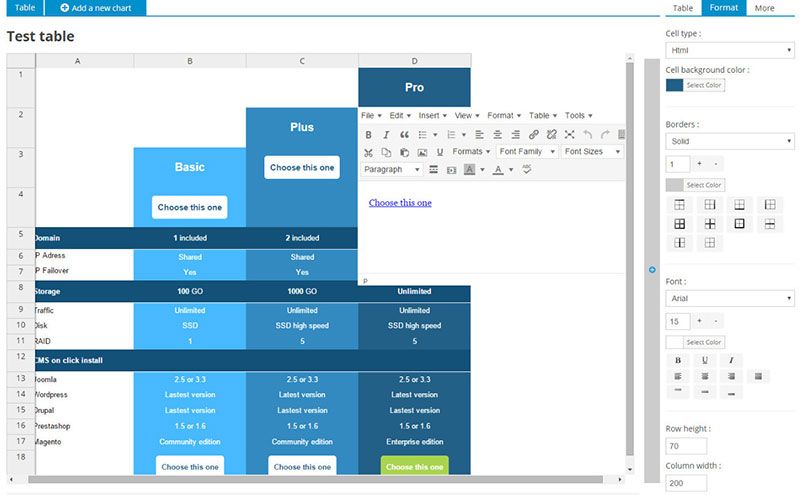Open the Tools menu in the editor
This screenshot has width=800, height=495.
pyautogui.click(x=579, y=116)
